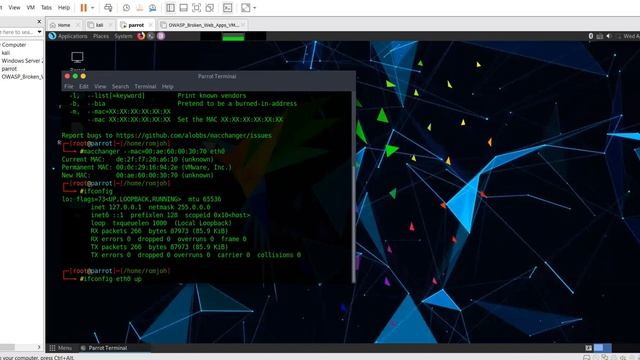This screenshot has width=640, height=360.
Task: Click the library search input field
Action: (17, 32)
